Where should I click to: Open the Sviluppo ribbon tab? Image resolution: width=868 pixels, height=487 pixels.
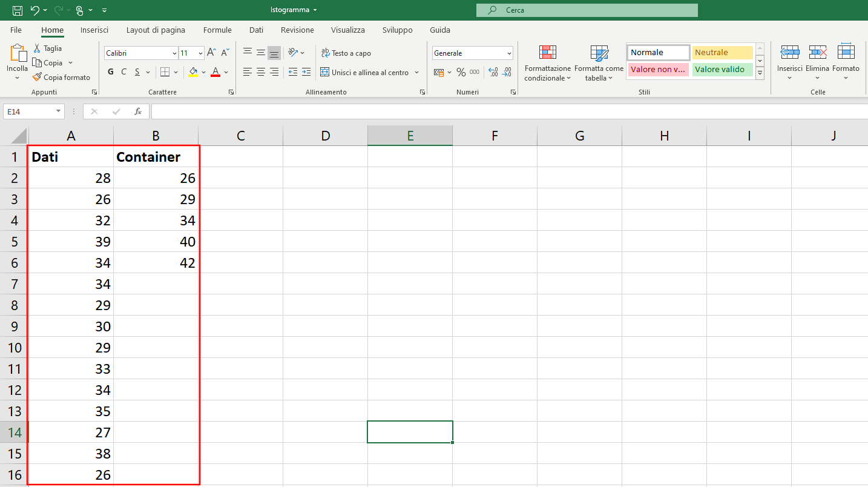pyautogui.click(x=397, y=30)
